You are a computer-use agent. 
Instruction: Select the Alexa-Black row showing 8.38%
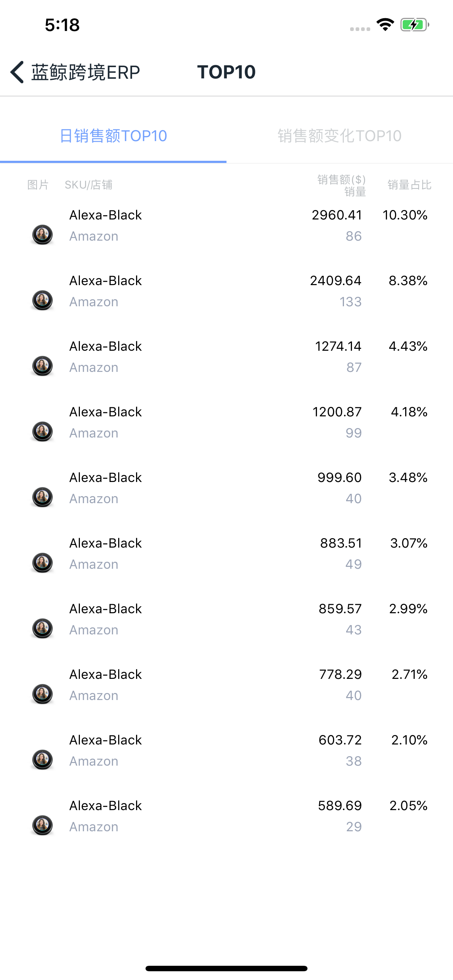pyautogui.click(x=226, y=291)
